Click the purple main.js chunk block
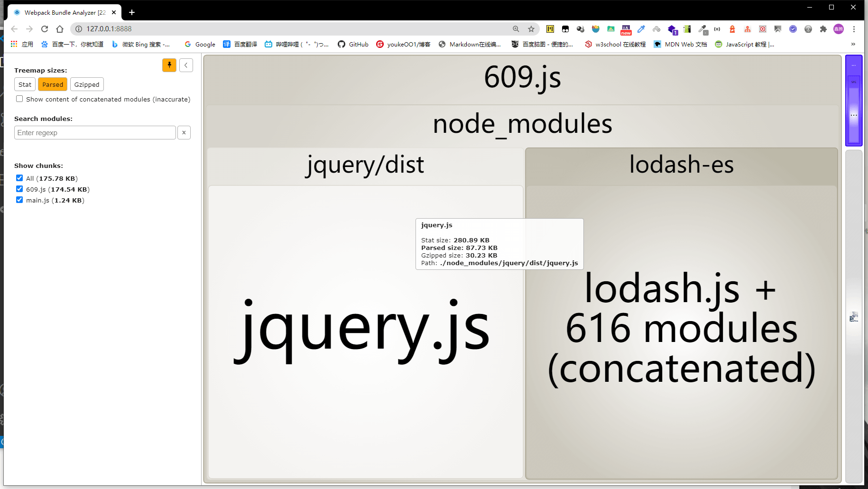The height and width of the screenshot is (489, 868). [x=854, y=101]
